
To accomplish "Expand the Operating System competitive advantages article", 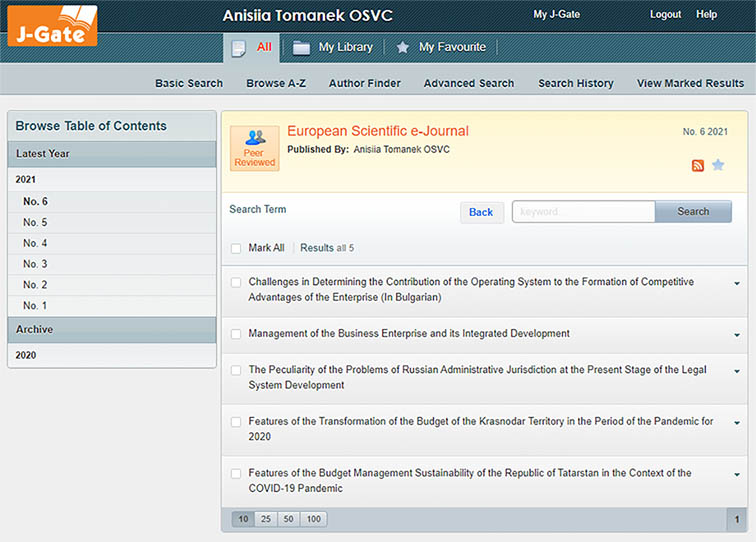I will point(737,284).
